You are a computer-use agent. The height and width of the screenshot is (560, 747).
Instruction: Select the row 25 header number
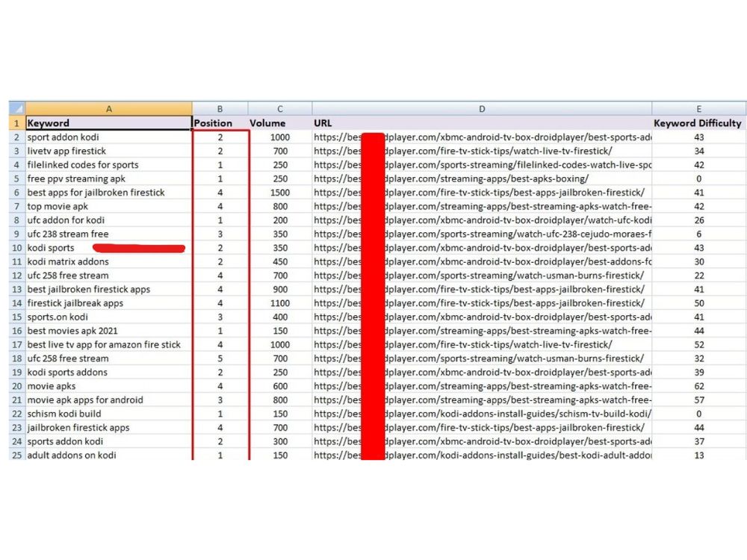(x=17, y=455)
